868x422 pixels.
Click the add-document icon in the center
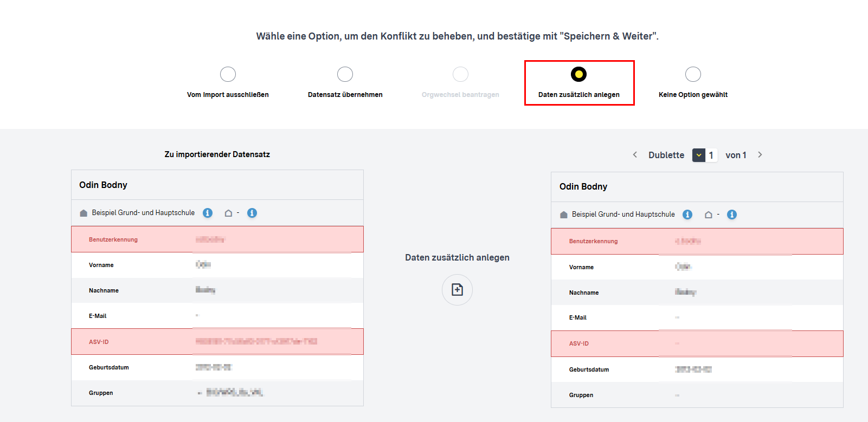pyautogui.click(x=457, y=290)
